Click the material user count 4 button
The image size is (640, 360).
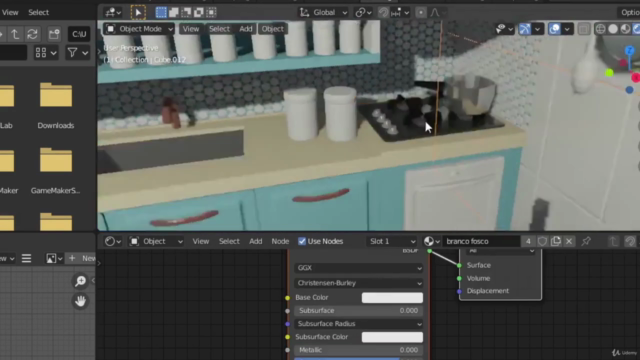[x=528, y=241]
